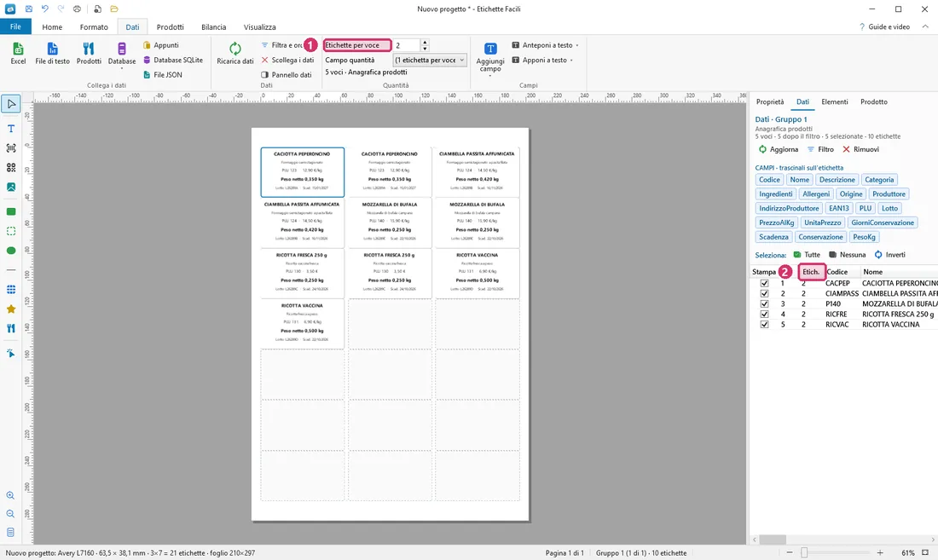Pick the text tool in left toolbar
The image size is (938, 560).
(11, 129)
